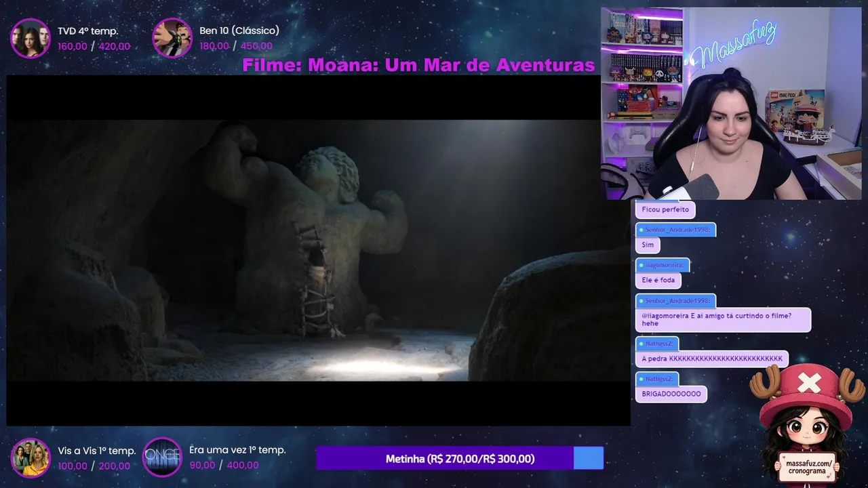Click the 'Ben 10 (Clássico)' label
Viewport: 868px width, 488px height.
click(x=239, y=30)
